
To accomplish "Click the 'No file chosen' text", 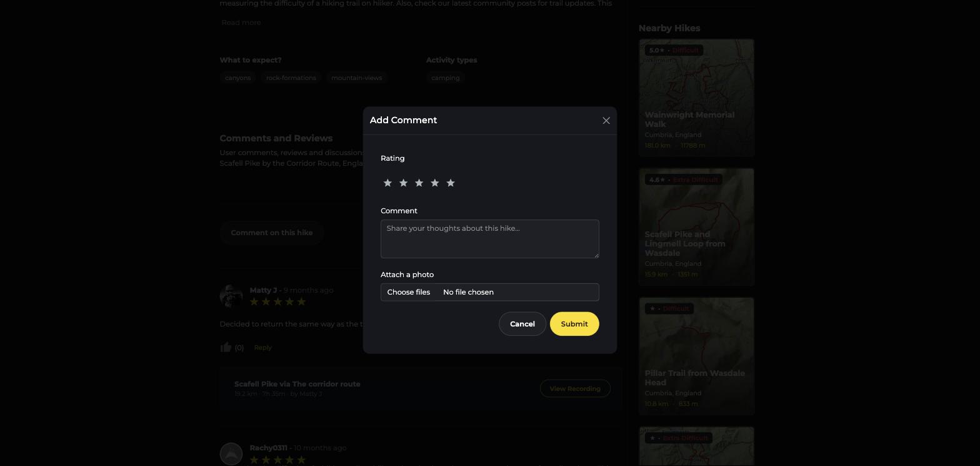I will pos(468,292).
